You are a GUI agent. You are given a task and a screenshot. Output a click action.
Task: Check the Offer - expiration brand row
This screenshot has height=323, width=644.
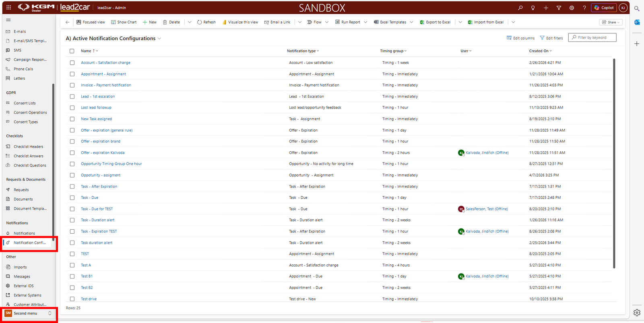72,142
